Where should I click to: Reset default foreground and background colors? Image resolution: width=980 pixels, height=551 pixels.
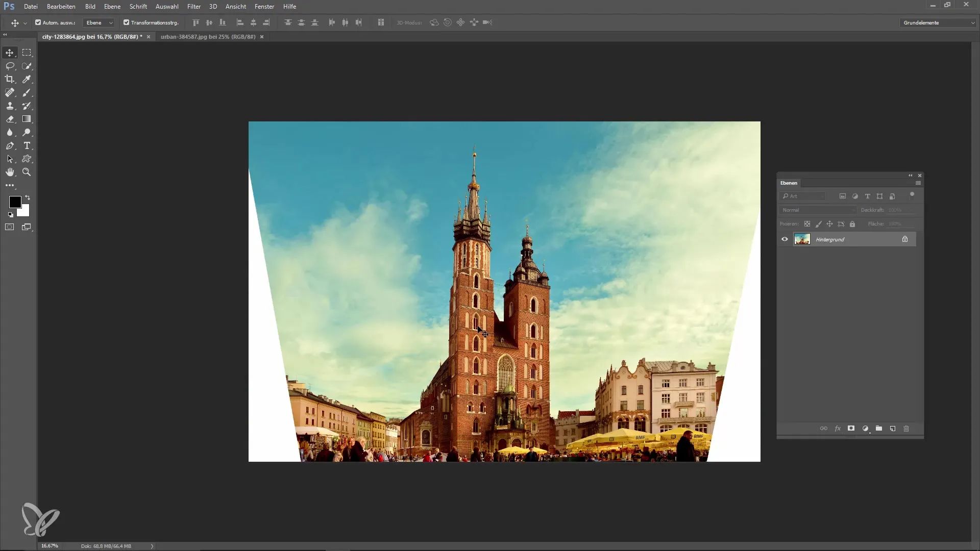point(10,215)
